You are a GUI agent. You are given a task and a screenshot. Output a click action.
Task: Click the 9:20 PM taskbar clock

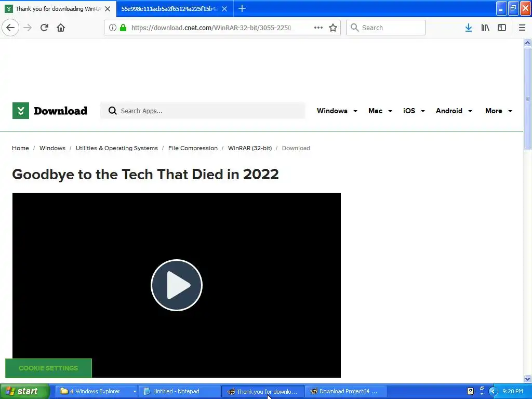(513, 391)
